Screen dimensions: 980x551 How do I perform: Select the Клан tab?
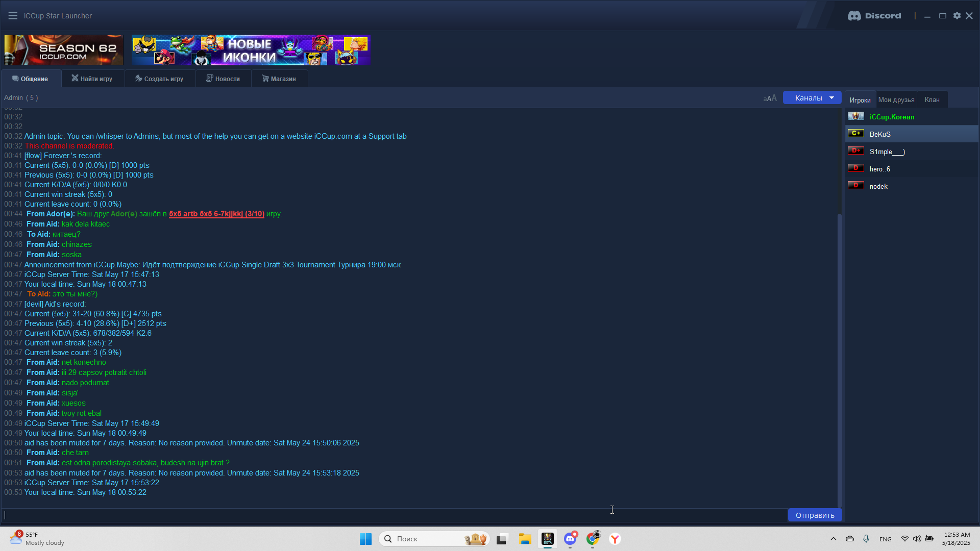pos(932,100)
